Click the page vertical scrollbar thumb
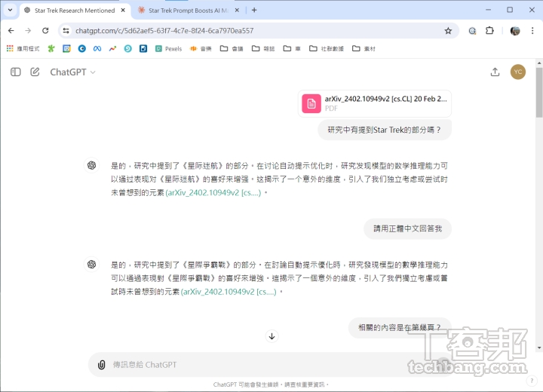Screen dimensions: 543x392 point(538,93)
